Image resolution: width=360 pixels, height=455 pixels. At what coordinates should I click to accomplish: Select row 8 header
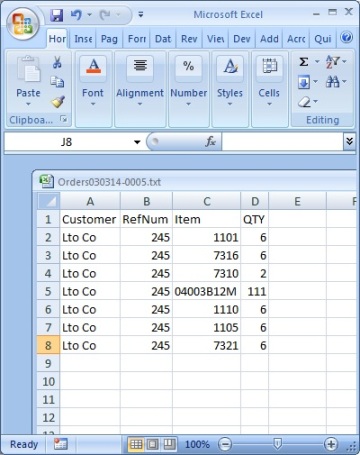(48, 346)
